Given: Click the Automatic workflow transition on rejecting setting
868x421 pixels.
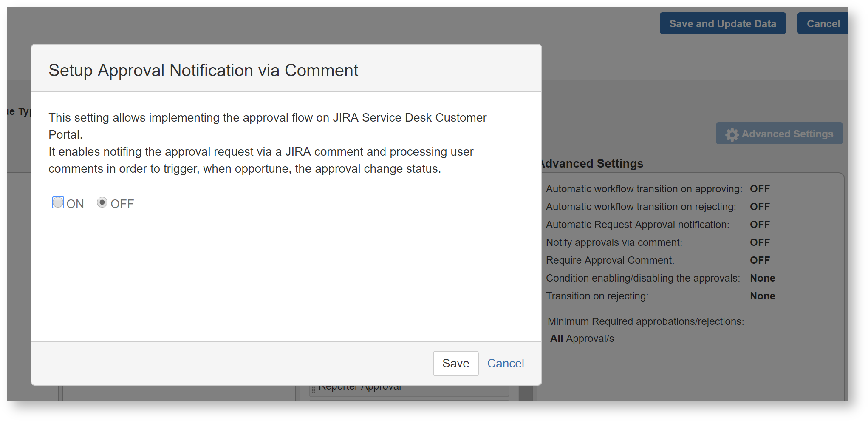Looking at the screenshot, I should pyautogui.click(x=641, y=207).
